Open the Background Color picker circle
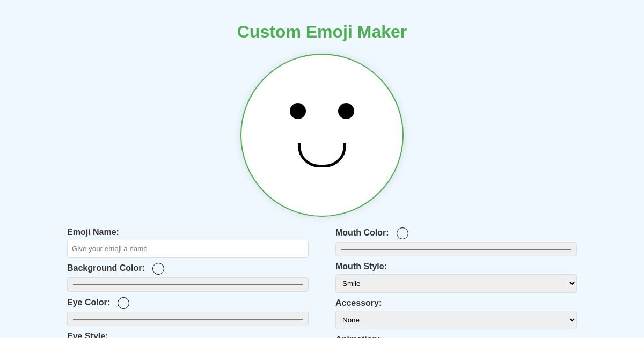Viewport: 644px width, 338px height. 158,269
